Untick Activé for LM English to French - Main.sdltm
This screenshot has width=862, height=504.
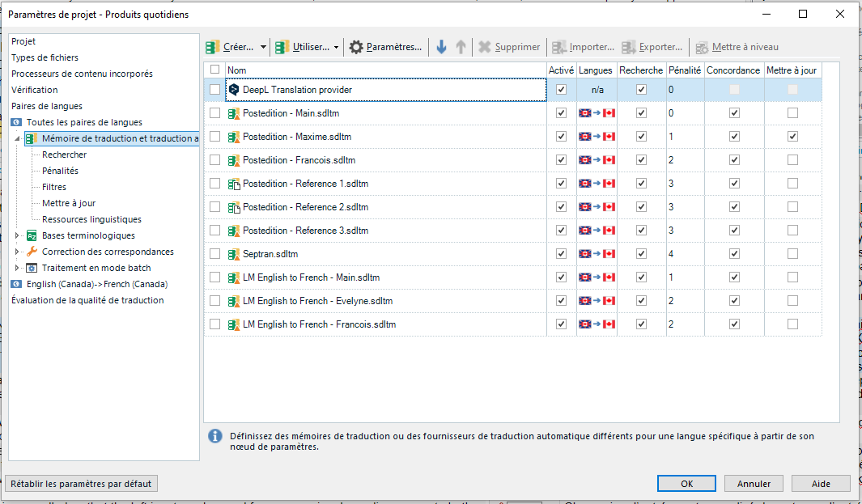561,277
